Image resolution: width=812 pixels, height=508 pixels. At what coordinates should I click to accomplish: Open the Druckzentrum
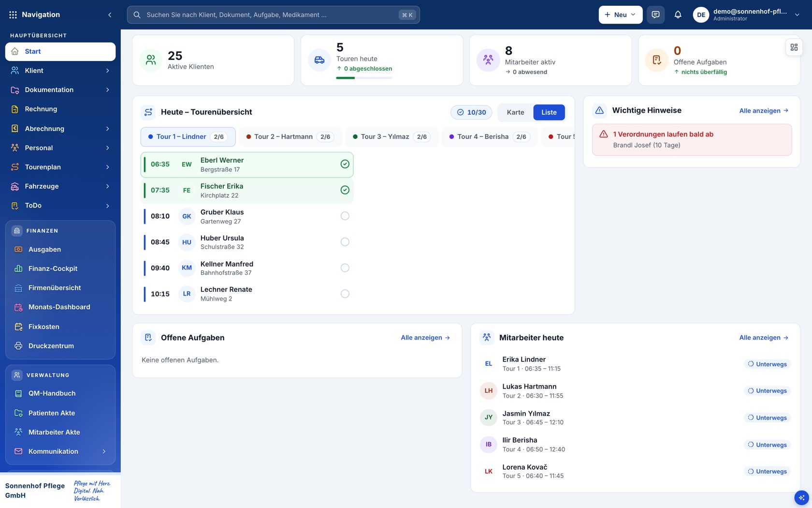[x=60, y=346]
